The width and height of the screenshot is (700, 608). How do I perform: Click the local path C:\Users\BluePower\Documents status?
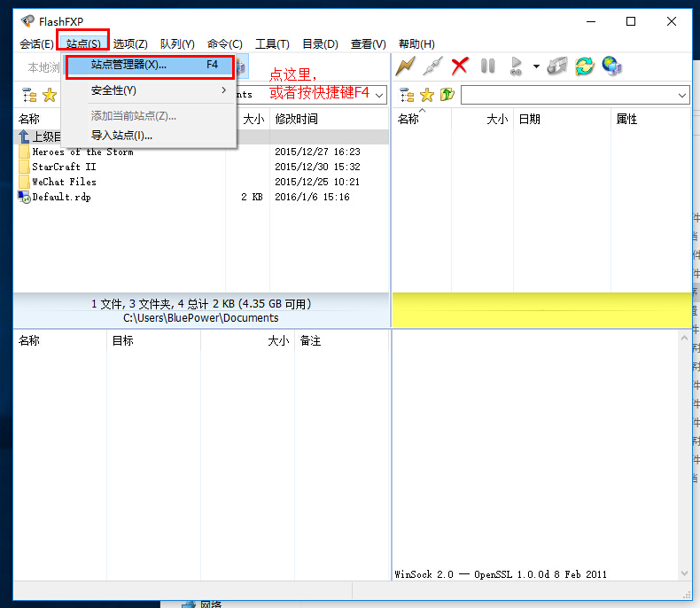[x=201, y=318]
